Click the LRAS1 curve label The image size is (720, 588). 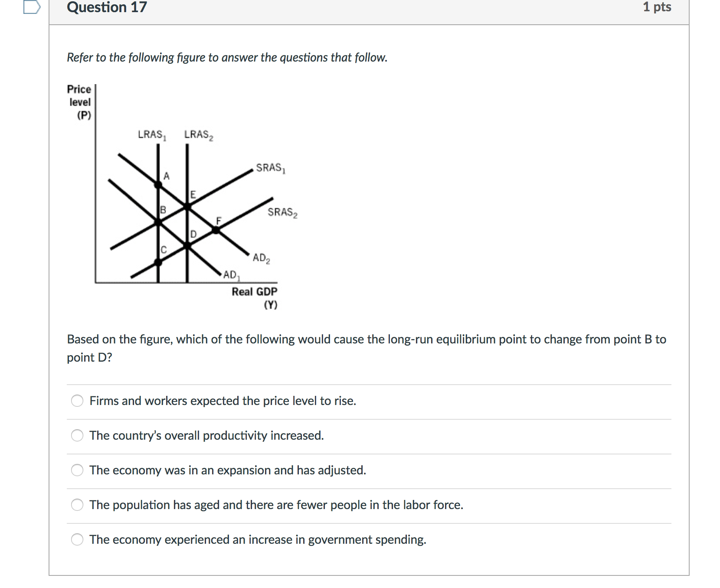tap(152, 135)
